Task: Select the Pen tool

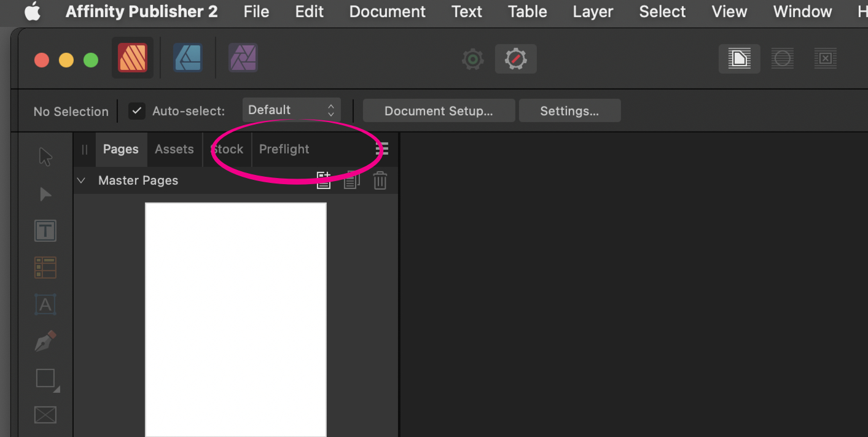Action: click(45, 341)
